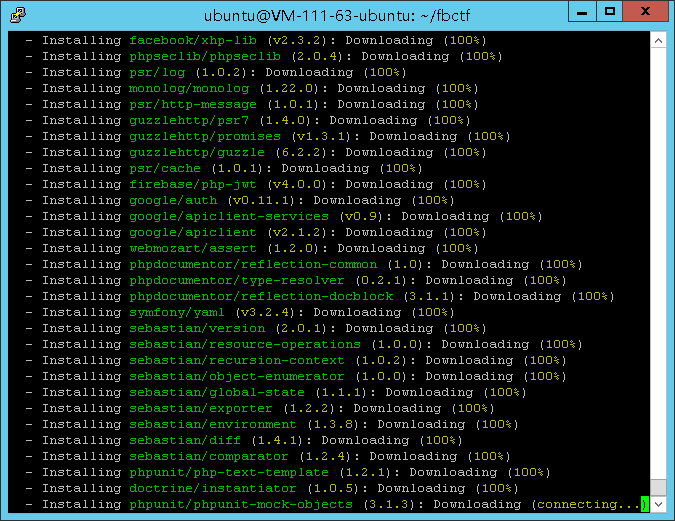Click the text 'monolog/monolog'
675x521 pixels.
point(189,88)
